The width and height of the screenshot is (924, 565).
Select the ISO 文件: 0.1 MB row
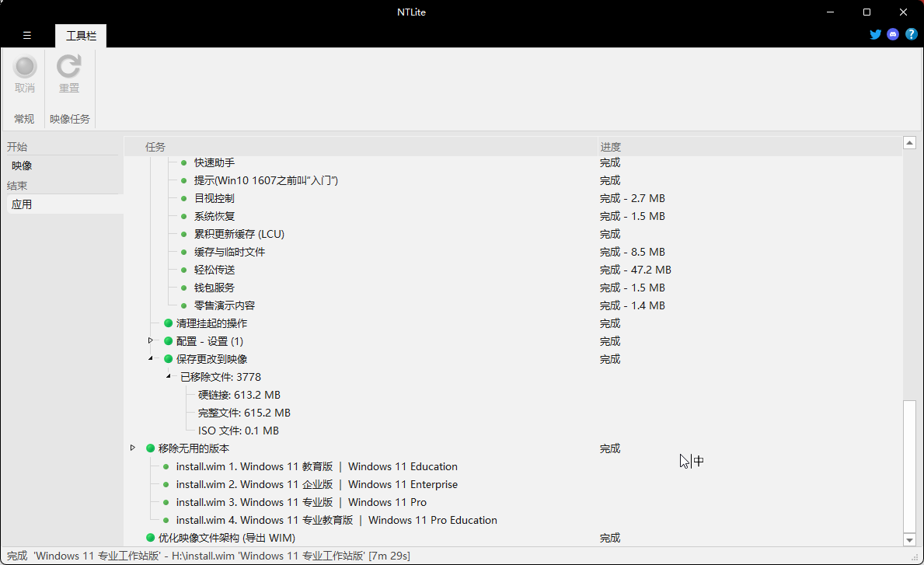[238, 431]
